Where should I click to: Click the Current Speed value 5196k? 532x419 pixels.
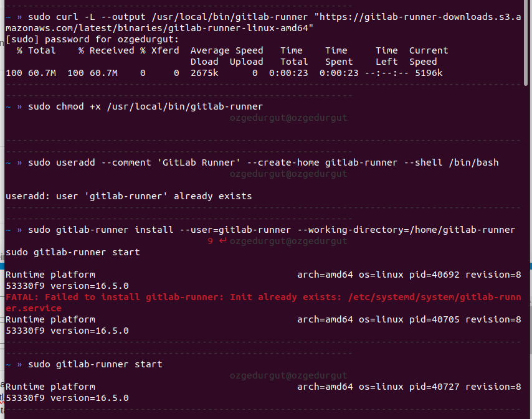pos(426,73)
